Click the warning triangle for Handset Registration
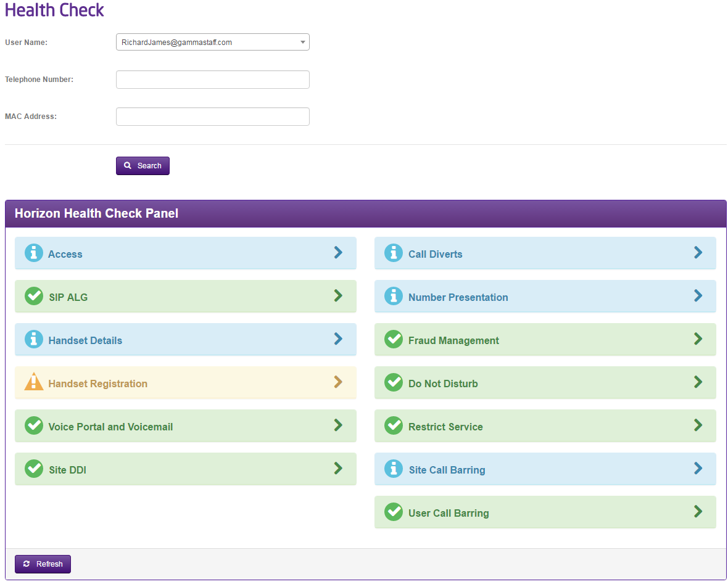The image size is (728, 587). [x=33, y=382]
